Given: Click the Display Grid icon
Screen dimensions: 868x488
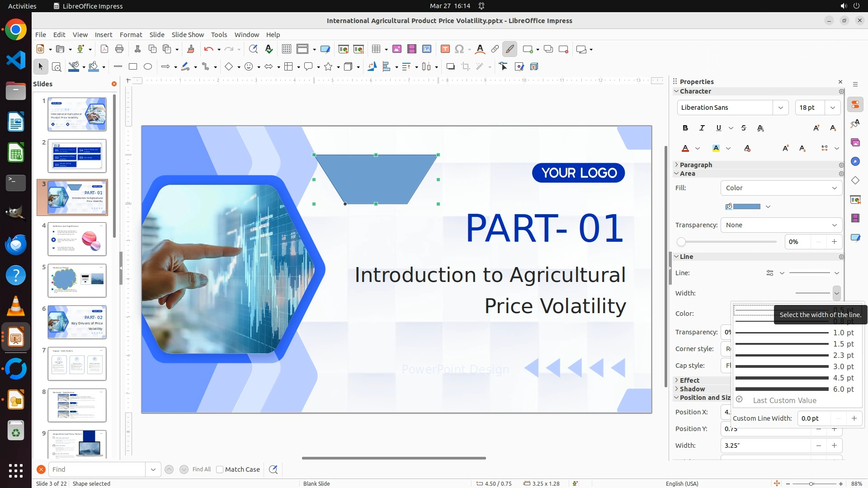Looking at the screenshot, I should pos(286,49).
